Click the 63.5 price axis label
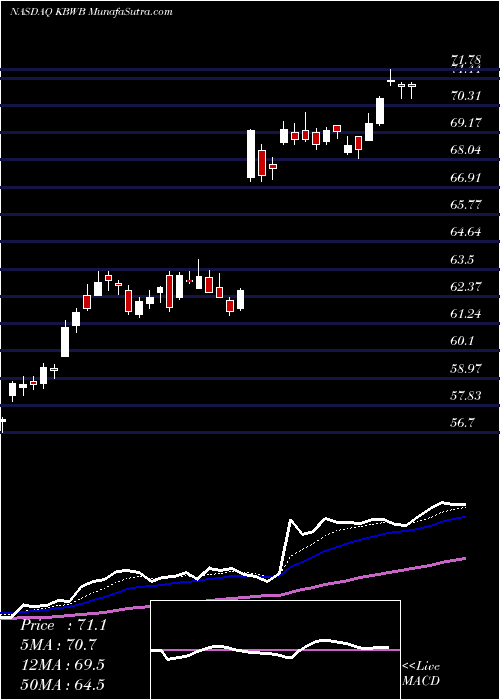The height and width of the screenshot is (700, 500). click(463, 259)
